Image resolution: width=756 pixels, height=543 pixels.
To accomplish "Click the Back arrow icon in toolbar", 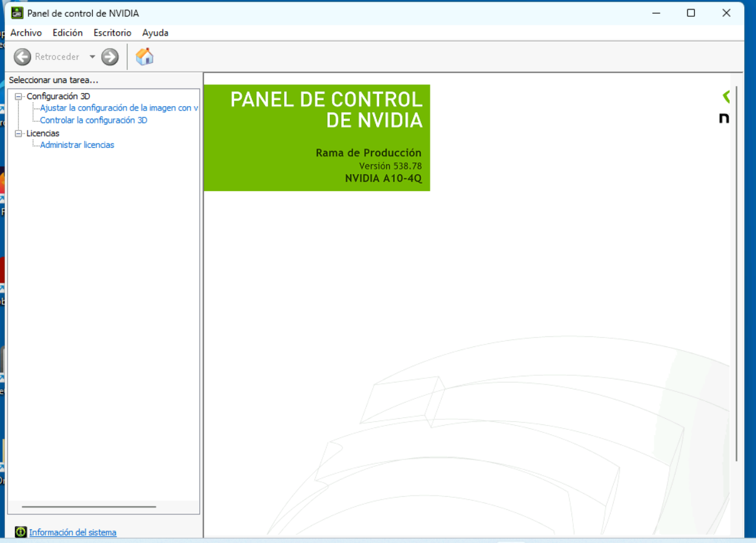I will (x=22, y=57).
